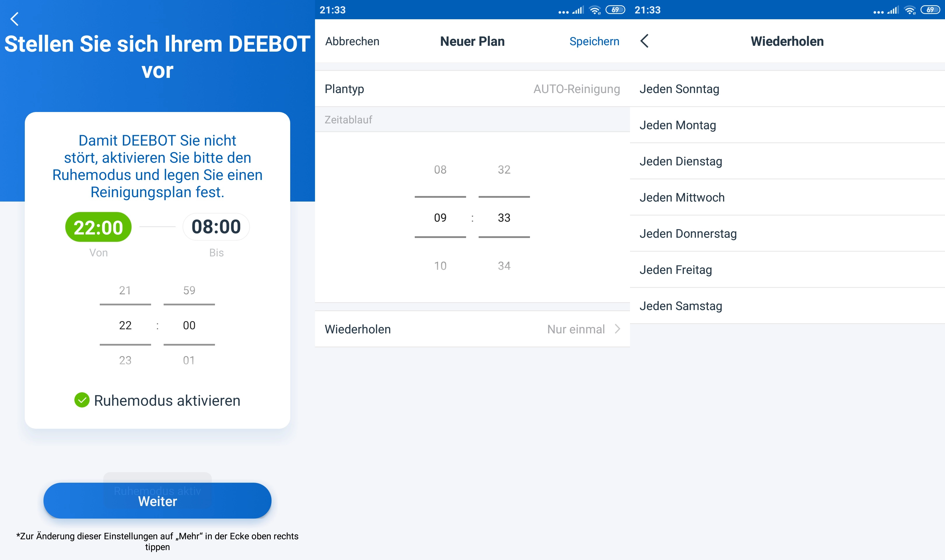
Task: Select Jeden Samstag
Action: pyautogui.click(x=787, y=306)
